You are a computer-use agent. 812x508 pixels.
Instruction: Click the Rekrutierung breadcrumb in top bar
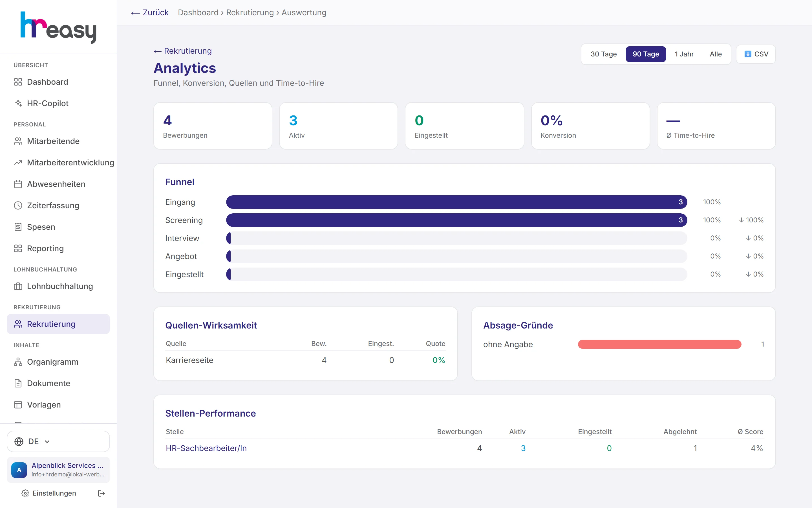(x=250, y=12)
